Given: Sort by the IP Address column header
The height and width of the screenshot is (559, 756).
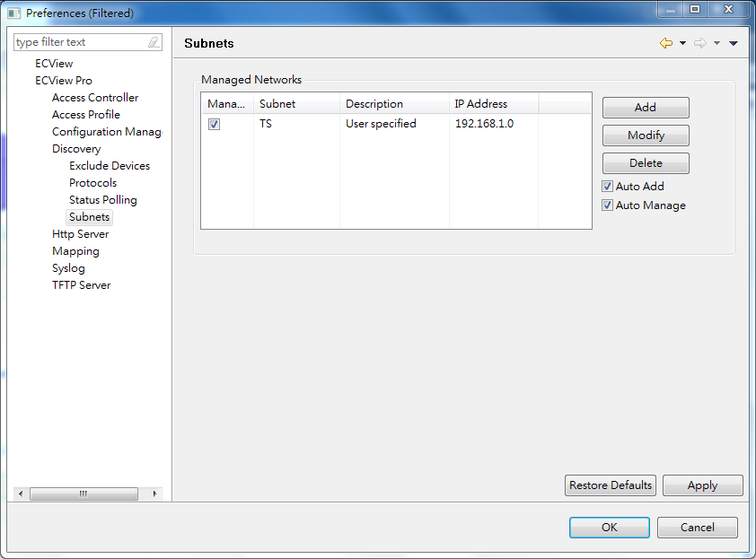Looking at the screenshot, I should pos(494,103).
